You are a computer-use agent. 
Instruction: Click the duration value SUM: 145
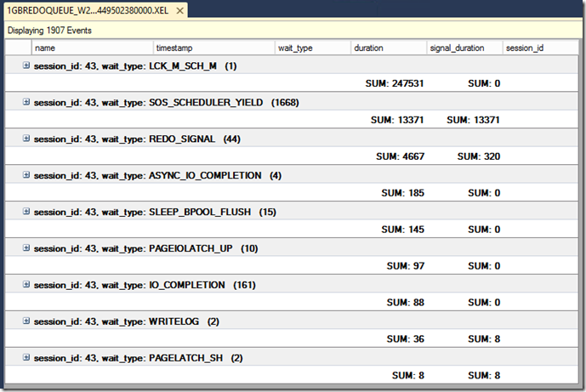402,230
